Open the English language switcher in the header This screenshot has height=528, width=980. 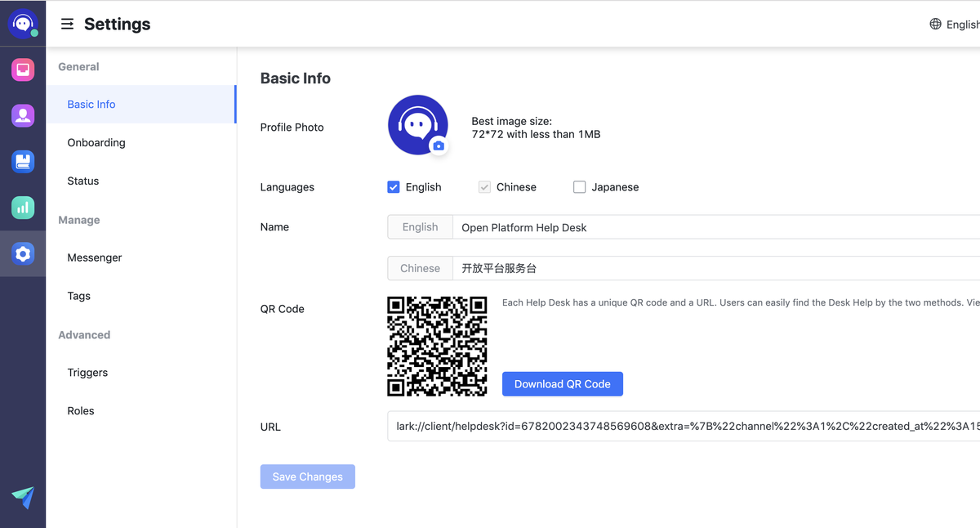tap(954, 24)
